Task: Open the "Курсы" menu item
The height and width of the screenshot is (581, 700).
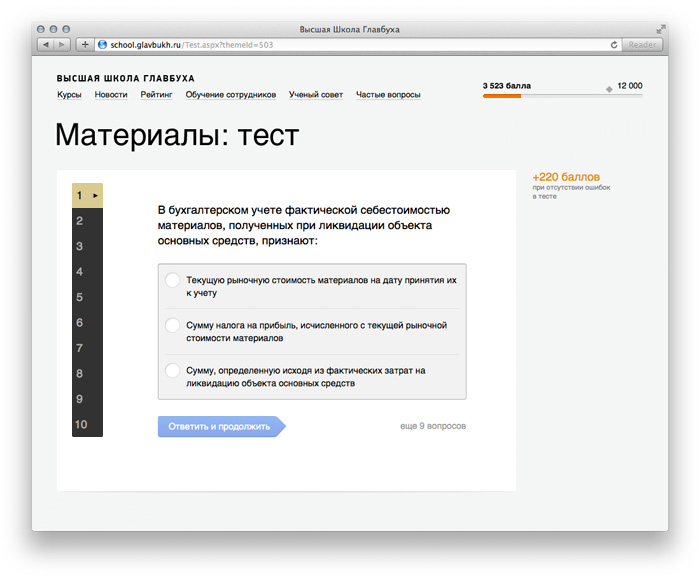Action: 69,95
